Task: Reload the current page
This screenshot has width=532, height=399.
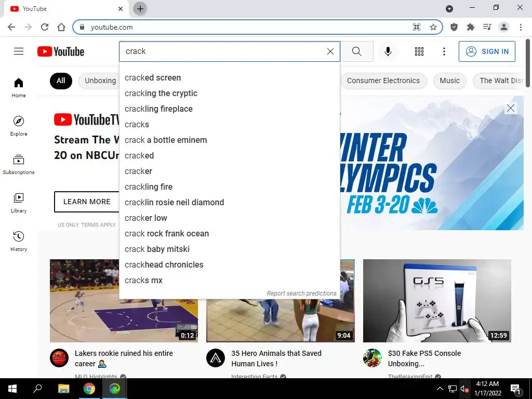Action: pos(45,27)
